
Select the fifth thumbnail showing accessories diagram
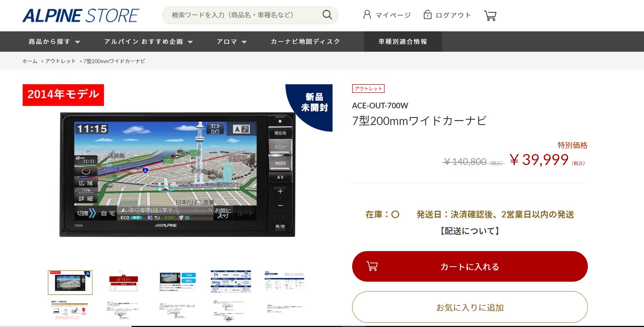pyautogui.click(x=284, y=282)
